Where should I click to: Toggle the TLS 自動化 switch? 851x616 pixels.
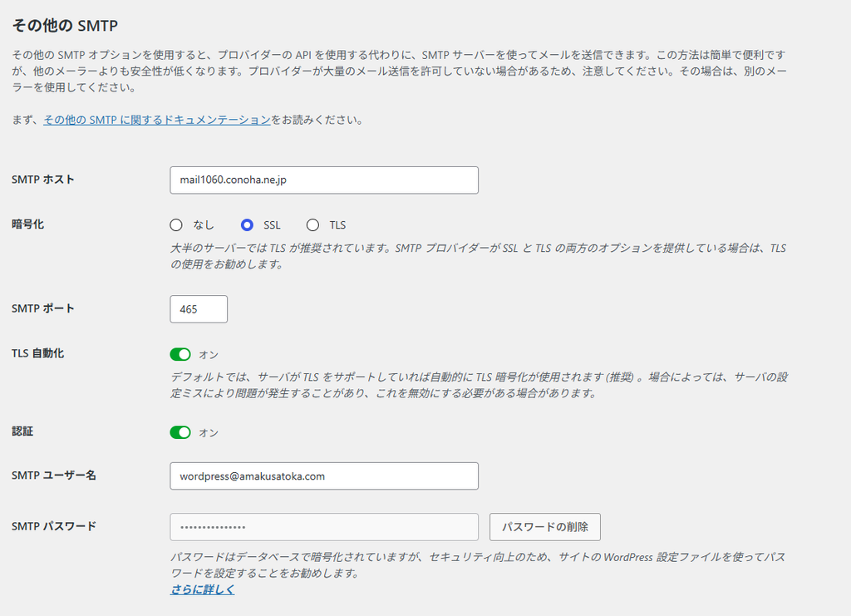pos(180,354)
